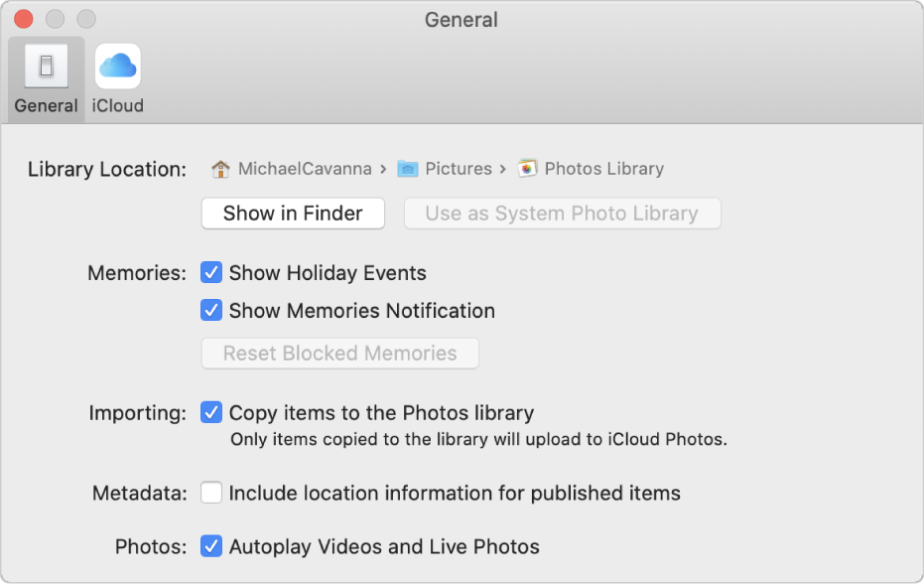Click Use as System Photo Library
The width and height of the screenshot is (924, 584).
tap(562, 213)
